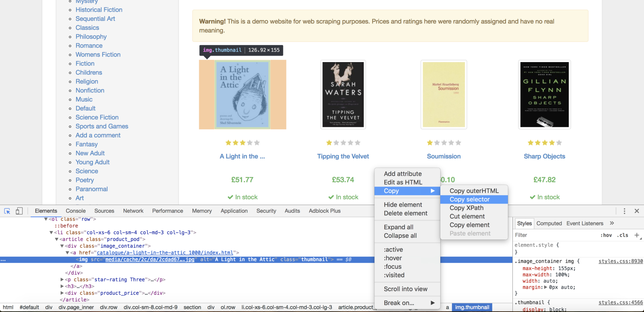Open the DOM node ellipsis actions

click(3, 260)
